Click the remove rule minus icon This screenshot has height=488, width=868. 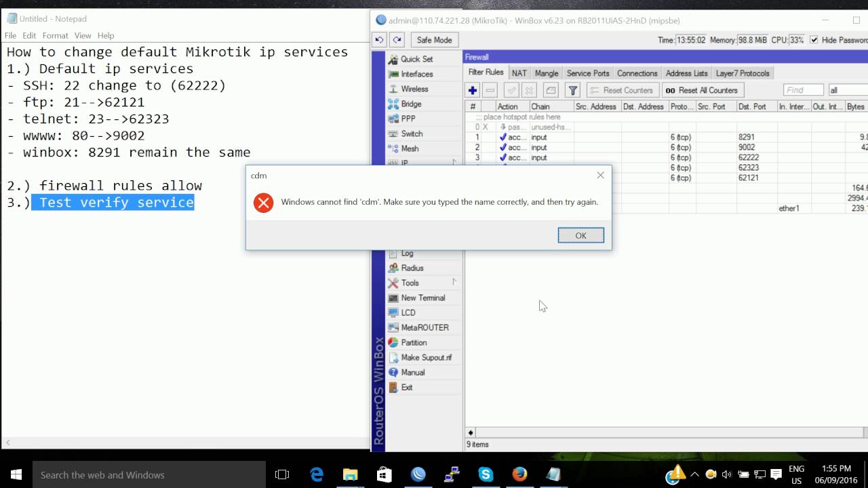coord(490,90)
